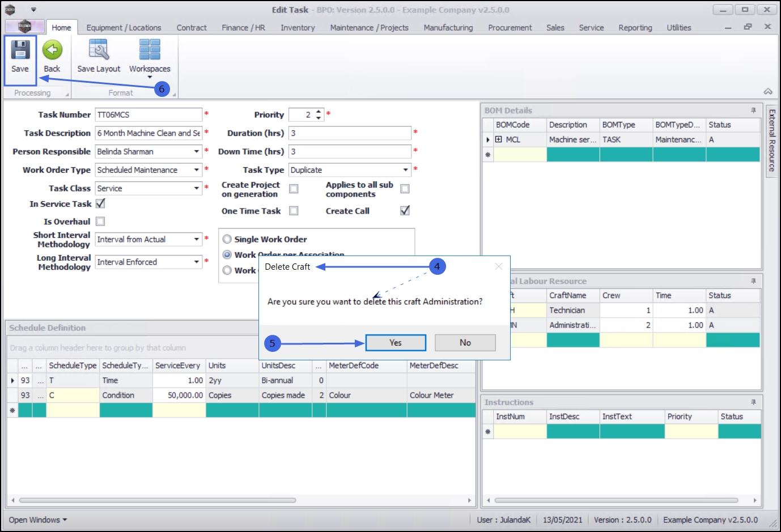The height and width of the screenshot is (532, 781).
Task: Click the Save icon in the ribbon
Action: pyautogui.click(x=20, y=50)
